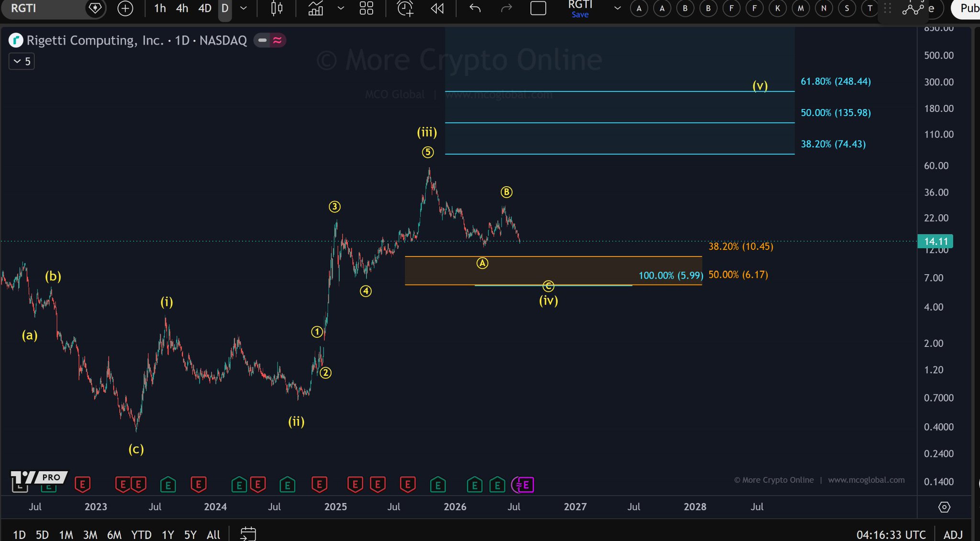This screenshot has width=980, height=541.
Task: Click the circled K toolbar shortcut
Action: [778, 8]
